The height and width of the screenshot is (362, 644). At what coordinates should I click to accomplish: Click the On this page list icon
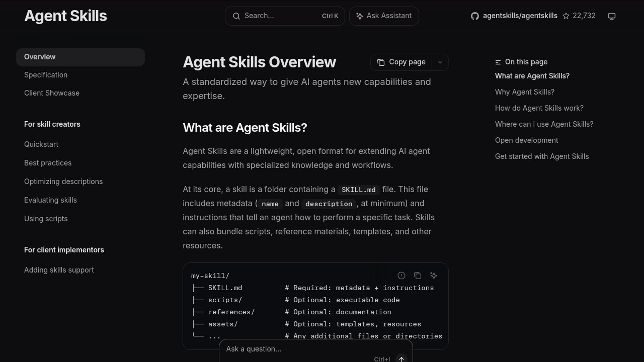pos(498,62)
